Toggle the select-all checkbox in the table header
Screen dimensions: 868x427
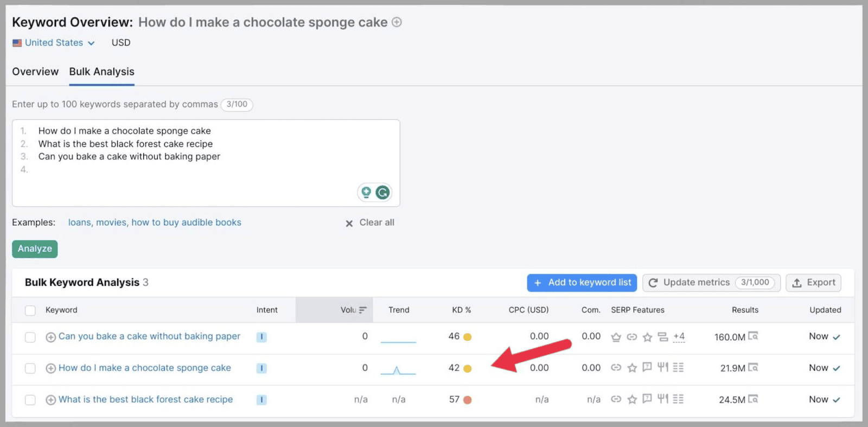pyautogui.click(x=30, y=310)
